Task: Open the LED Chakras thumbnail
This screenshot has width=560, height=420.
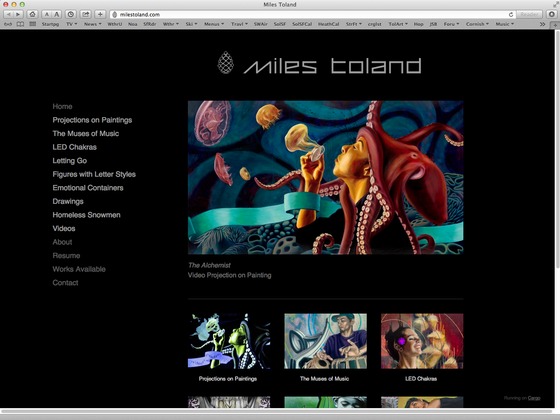Action: [422, 341]
